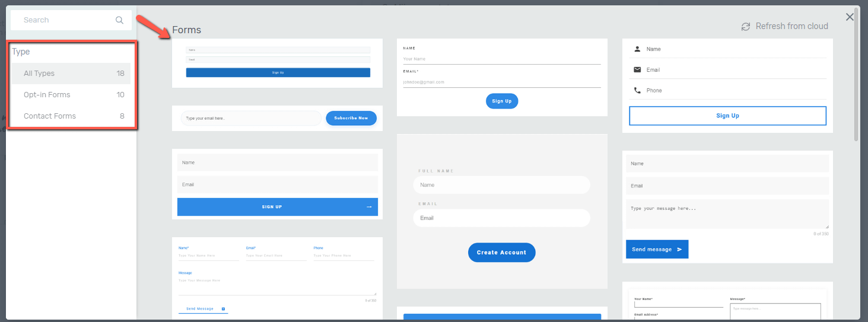Click the rounded Sign Up pill button
Viewport: 868px width, 322px height.
[x=502, y=101]
